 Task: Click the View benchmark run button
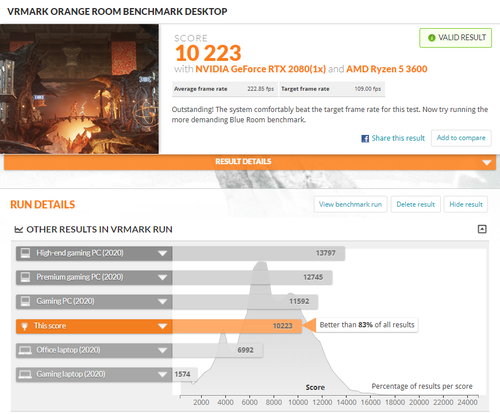[x=350, y=204]
